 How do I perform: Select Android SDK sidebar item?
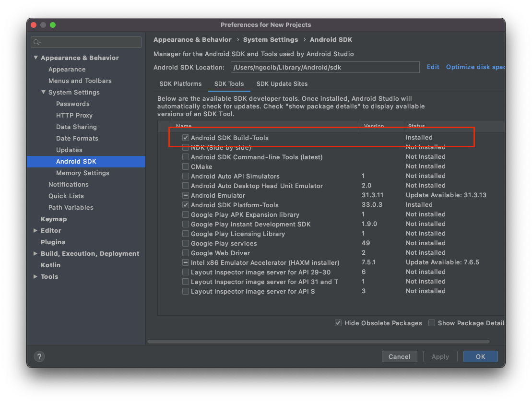click(x=86, y=162)
